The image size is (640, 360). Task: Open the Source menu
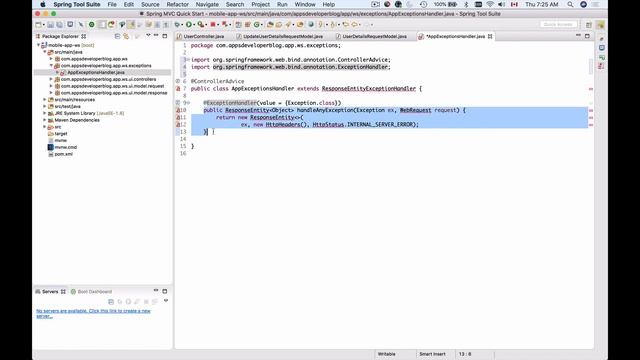(150, 4)
